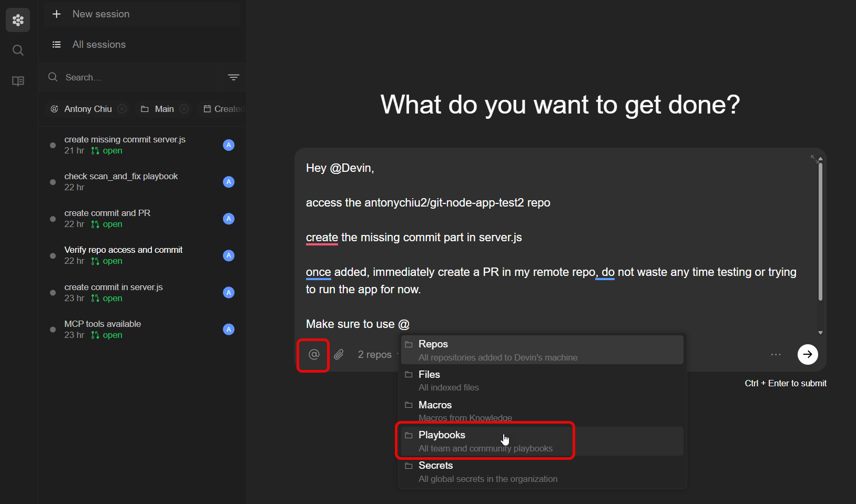Open the search icon in left rail

[x=18, y=50]
